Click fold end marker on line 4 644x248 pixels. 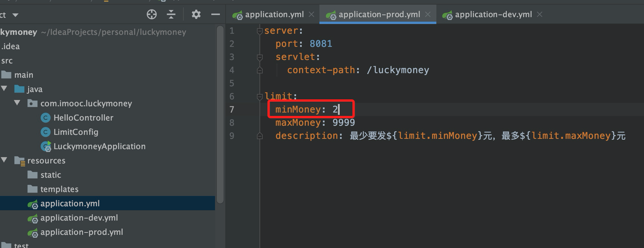point(260,70)
